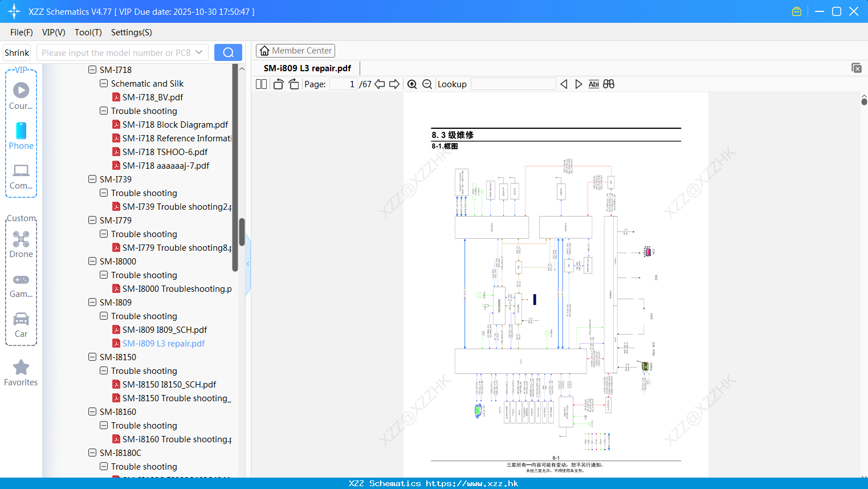Click the yellow toolbox icon in title bar
The width and height of the screenshot is (868, 489).
click(797, 11)
